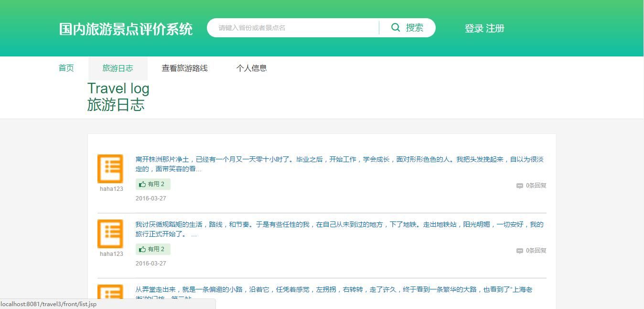The width and height of the screenshot is (644, 309).
Task: Focus the province or attraction search field
Action: [x=292, y=28]
